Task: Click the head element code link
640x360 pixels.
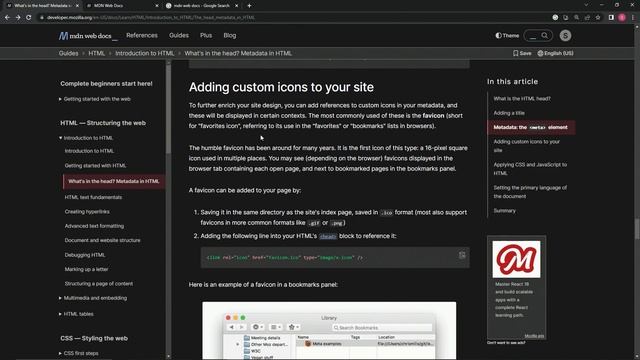Action: tap(328, 236)
